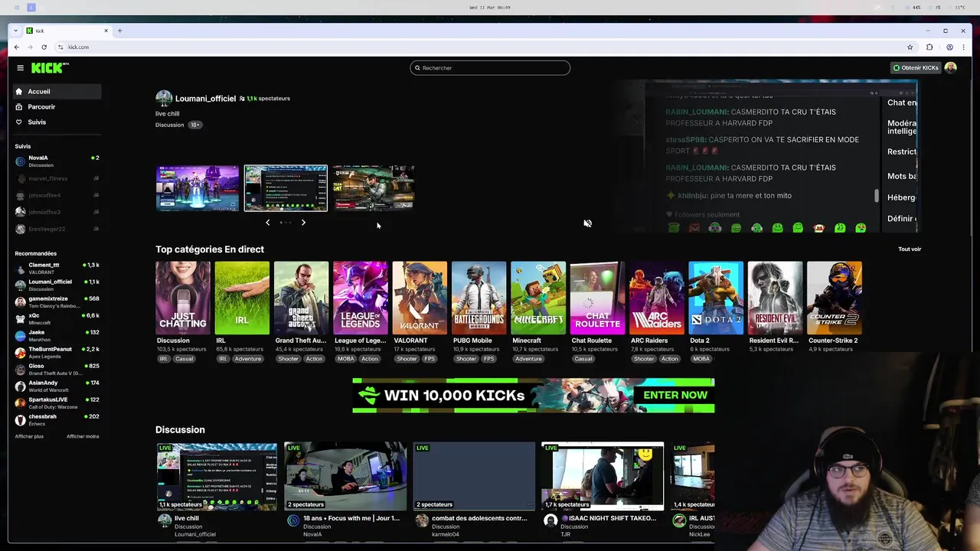Open the Chrome three-dot menu
980x551 pixels.
click(963, 47)
